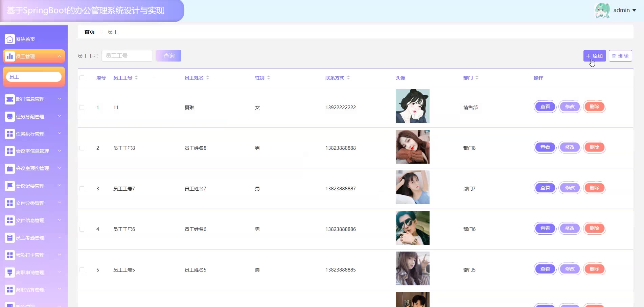Open the avatar photo of 员工姓名7
Viewport: 644px width, 307px height.
(x=413, y=187)
